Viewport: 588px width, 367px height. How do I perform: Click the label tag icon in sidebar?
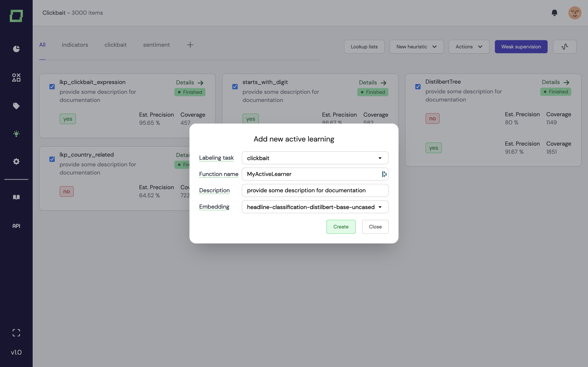[16, 106]
